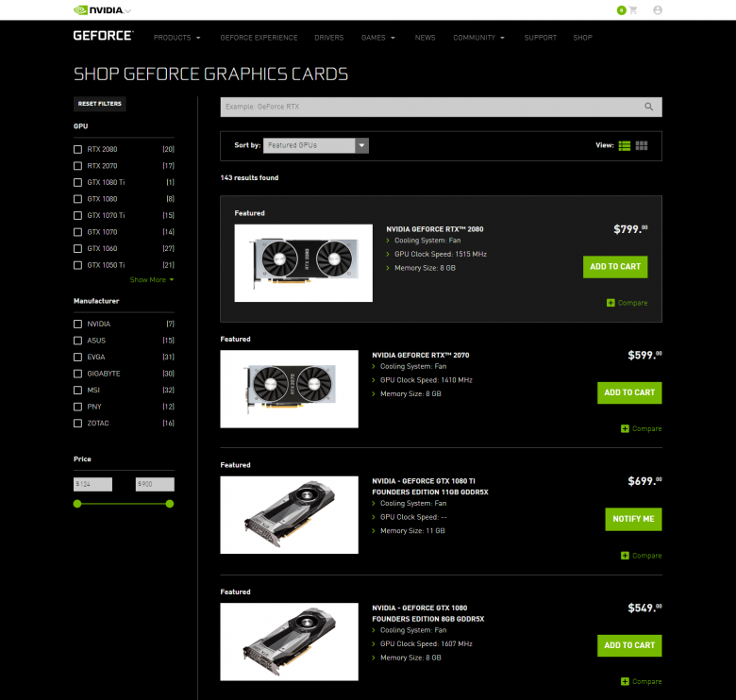
Task: Expand Show More GPU filters
Action: coord(152,279)
